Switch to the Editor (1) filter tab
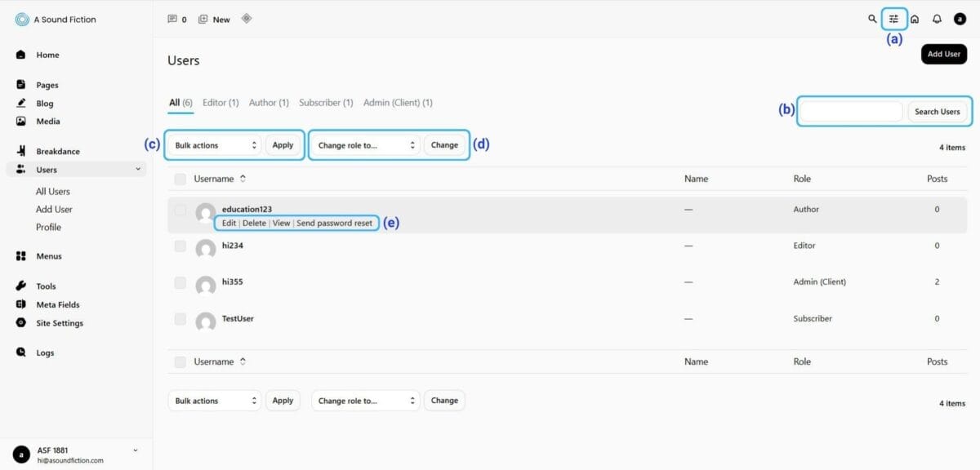This screenshot has width=980, height=470. tap(220, 103)
